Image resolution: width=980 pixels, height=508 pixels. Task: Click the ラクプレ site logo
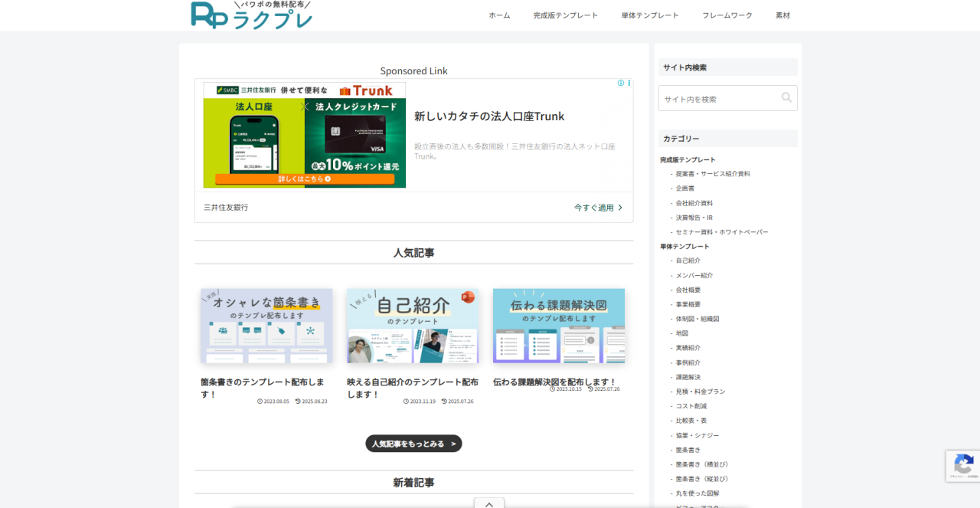pos(252,15)
